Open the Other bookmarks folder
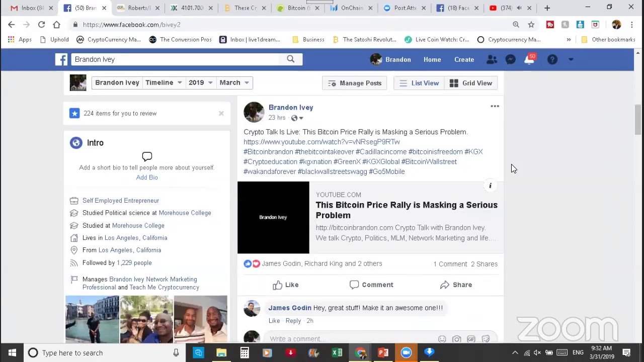The width and height of the screenshot is (644, 362). click(x=607, y=40)
